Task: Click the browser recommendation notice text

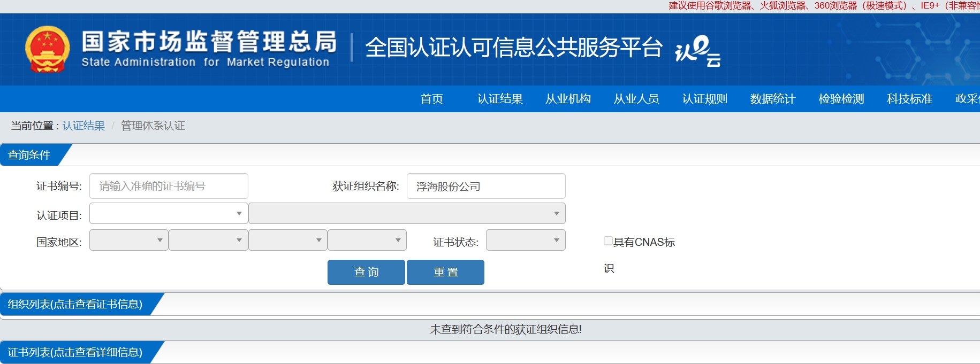Action: coord(824,6)
